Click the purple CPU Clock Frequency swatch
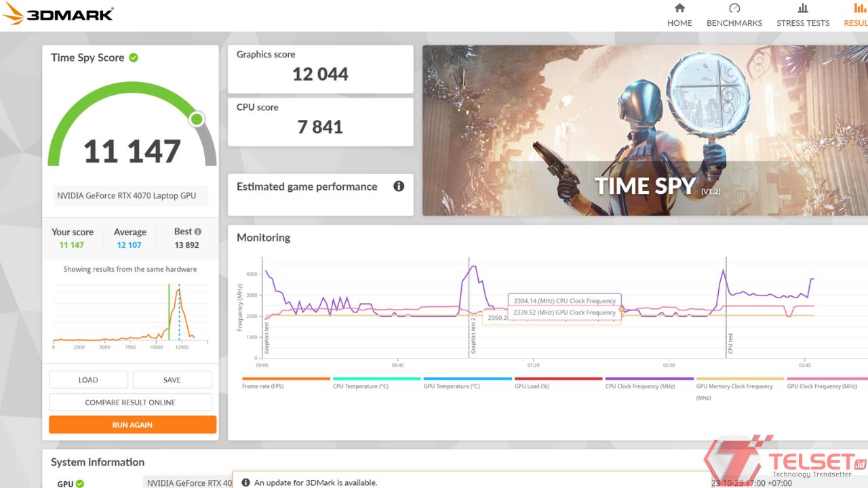Viewport: 868px width, 488px height. 649,379
